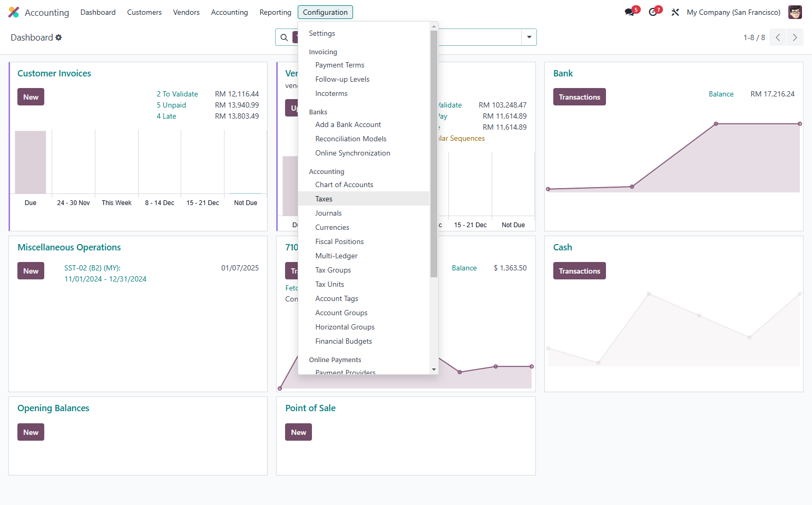Select Tax Units
Screen dimensions: 812x505
(x=364, y=284)
